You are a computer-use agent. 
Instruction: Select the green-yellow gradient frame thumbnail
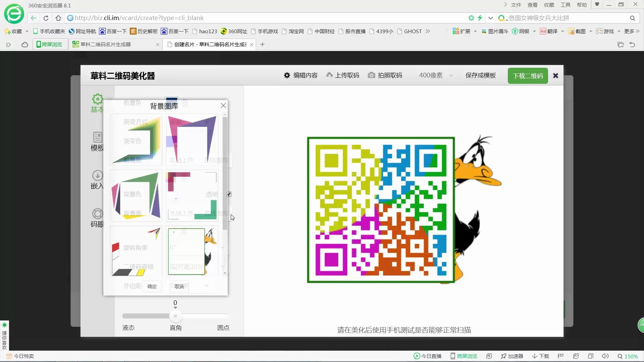tap(136, 139)
